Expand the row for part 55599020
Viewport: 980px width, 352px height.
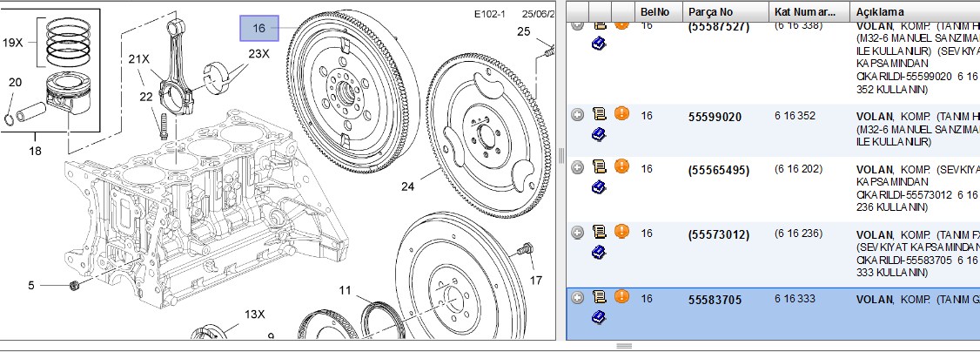578,114
